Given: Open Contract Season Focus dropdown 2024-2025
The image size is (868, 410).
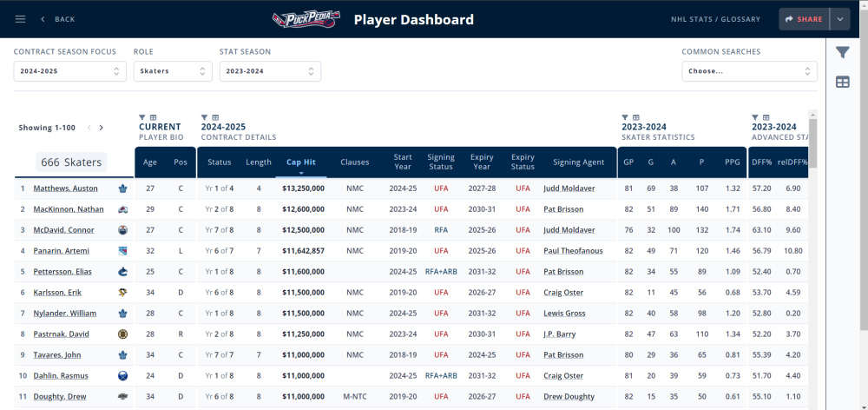Looking at the screenshot, I should pyautogui.click(x=69, y=71).
